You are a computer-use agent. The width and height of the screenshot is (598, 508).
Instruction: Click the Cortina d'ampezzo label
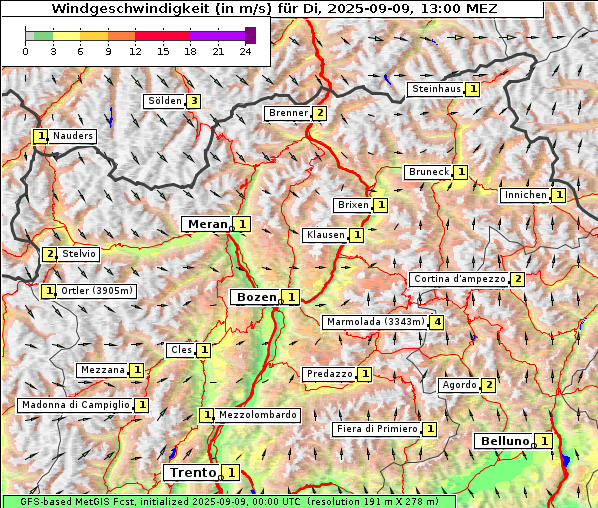(x=460, y=279)
